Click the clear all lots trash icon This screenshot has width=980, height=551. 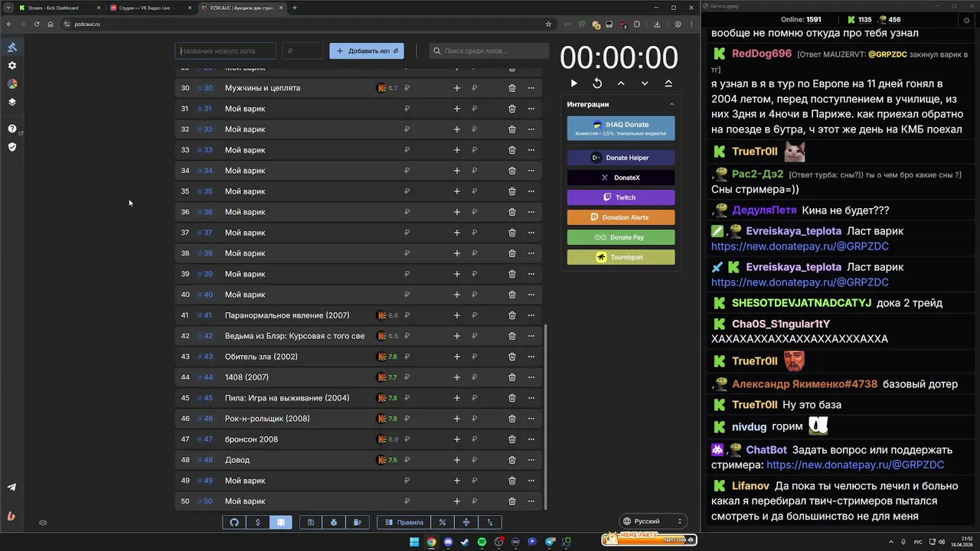point(358,522)
